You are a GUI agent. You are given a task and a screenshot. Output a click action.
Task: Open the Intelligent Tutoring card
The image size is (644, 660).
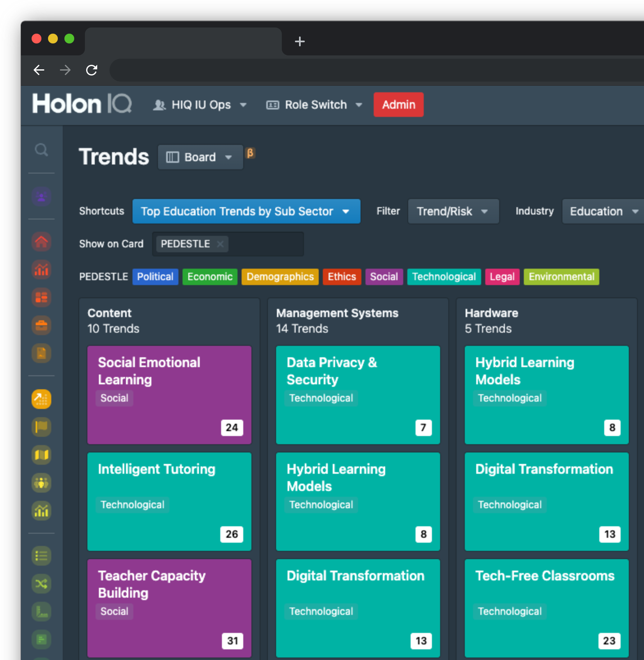(x=169, y=502)
